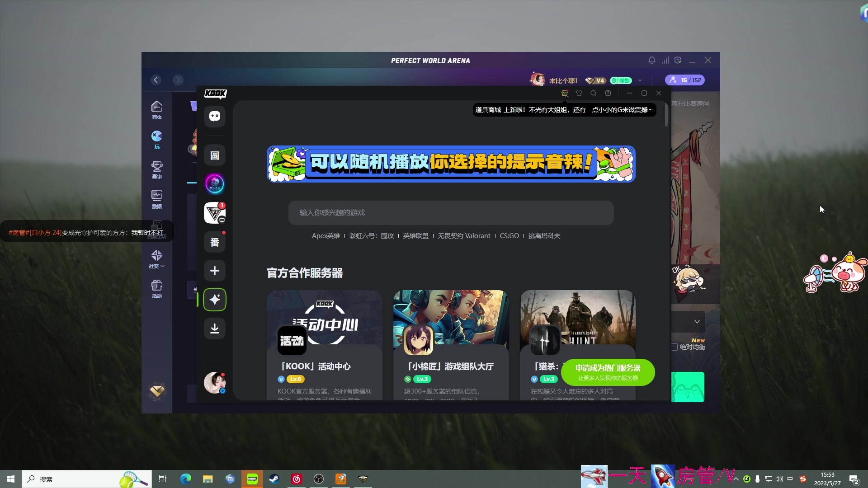Click the download client icon in KOOK

tap(215, 328)
